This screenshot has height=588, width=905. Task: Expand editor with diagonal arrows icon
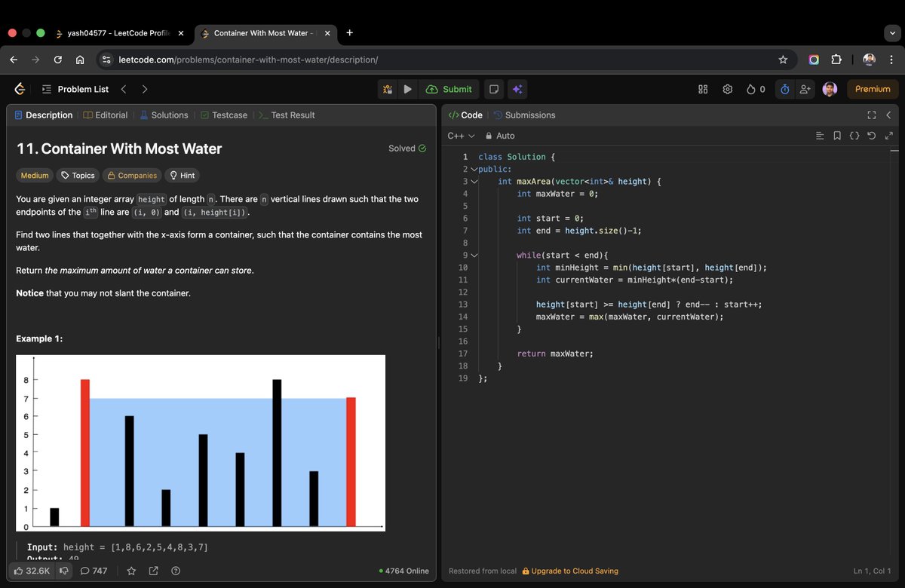888,136
